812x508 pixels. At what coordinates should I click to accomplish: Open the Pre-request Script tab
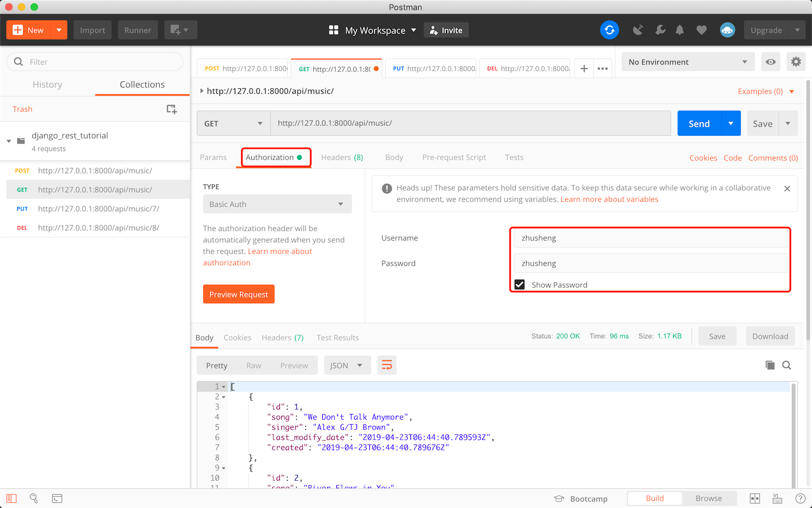pos(454,157)
